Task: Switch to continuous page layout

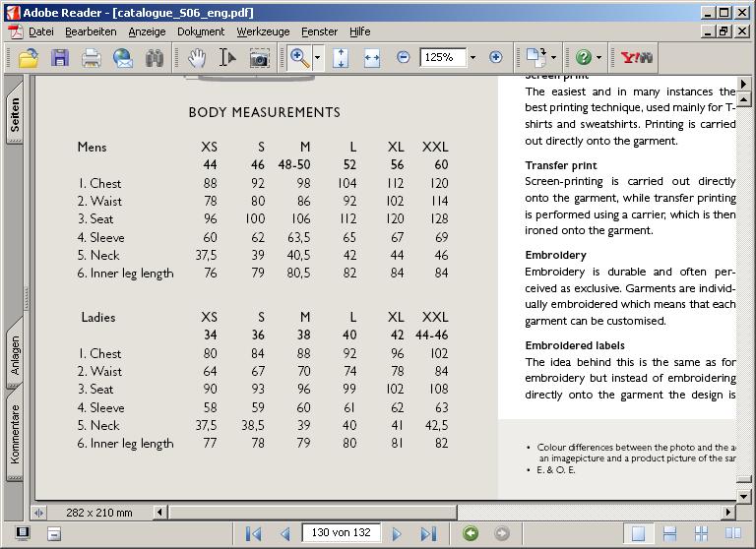Action: point(669,533)
